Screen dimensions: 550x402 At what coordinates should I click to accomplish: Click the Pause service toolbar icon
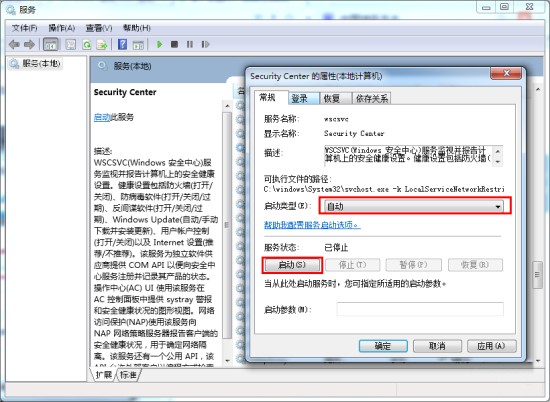190,45
